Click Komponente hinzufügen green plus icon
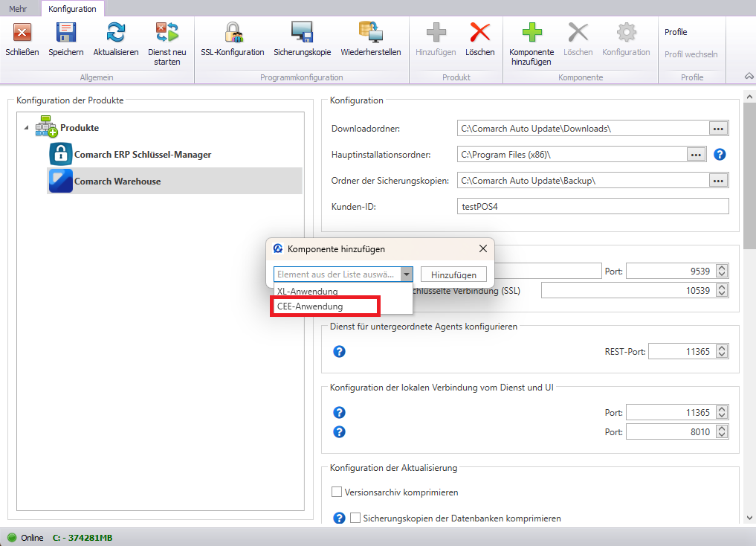 pyautogui.click(x=532, y=32)
